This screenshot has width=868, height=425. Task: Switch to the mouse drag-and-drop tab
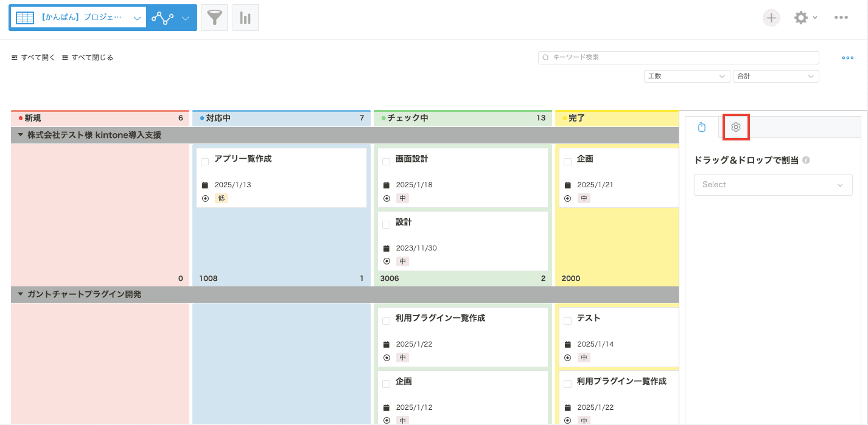point(702,127)
